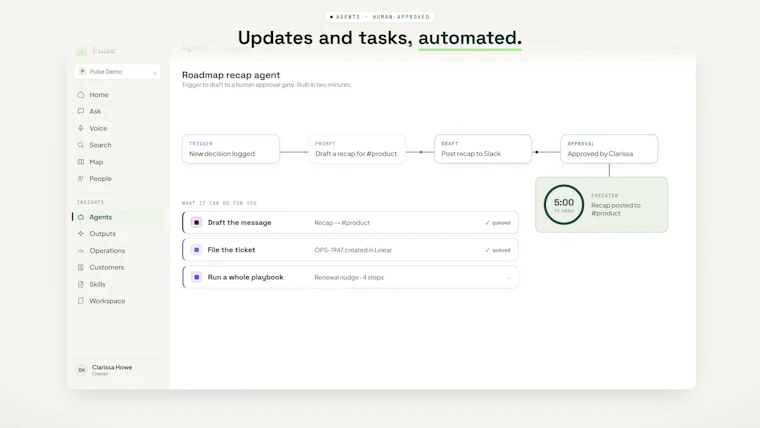
Task: Click the Customers icon in sidebar
Action: [x=80, y=267]
